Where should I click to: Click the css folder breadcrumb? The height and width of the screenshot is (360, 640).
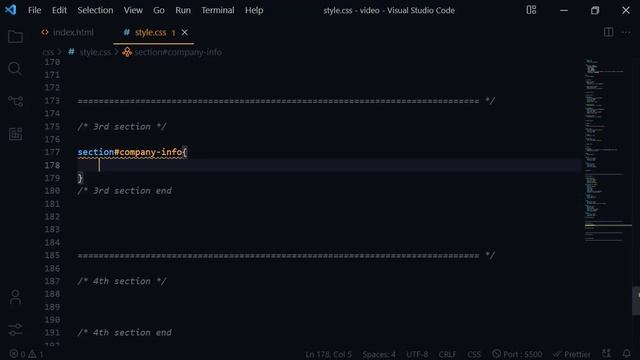pos(48,52)
